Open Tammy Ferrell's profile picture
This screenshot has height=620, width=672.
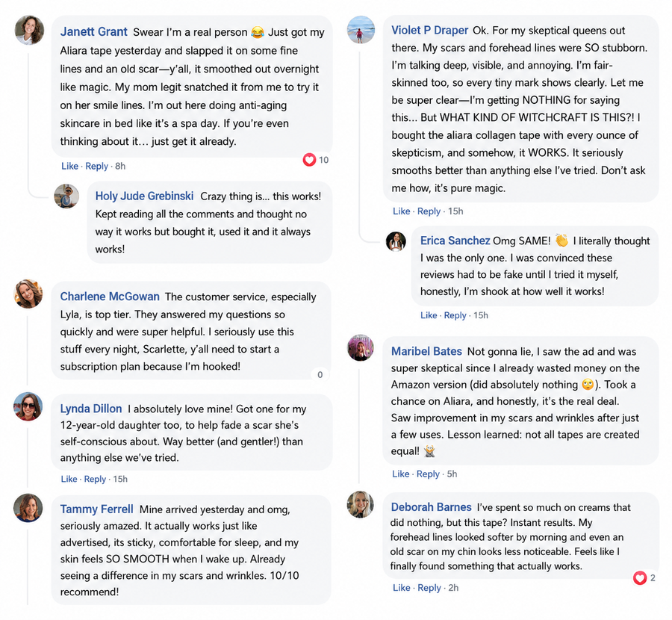click(28, 508)
